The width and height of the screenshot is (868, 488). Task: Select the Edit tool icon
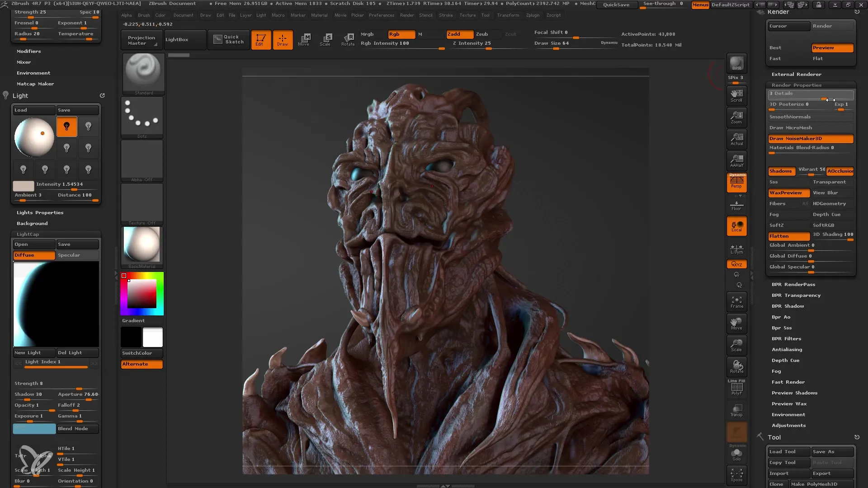[x=260, y=39]
